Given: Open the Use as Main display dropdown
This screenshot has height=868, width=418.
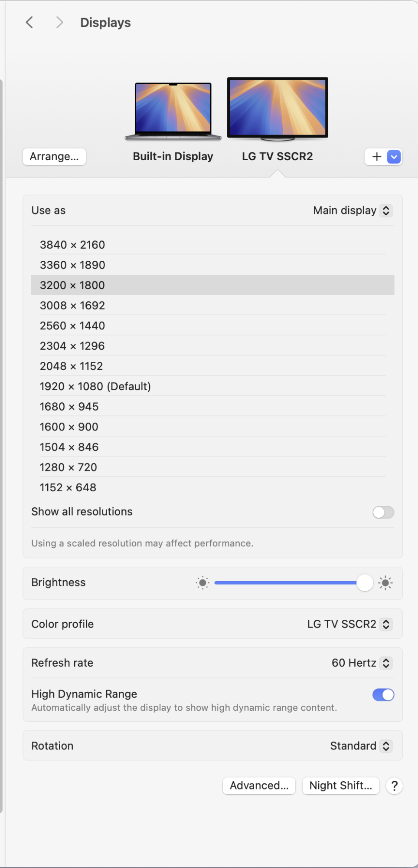Looking at the screenshot, I should click(x=353, y=210).
